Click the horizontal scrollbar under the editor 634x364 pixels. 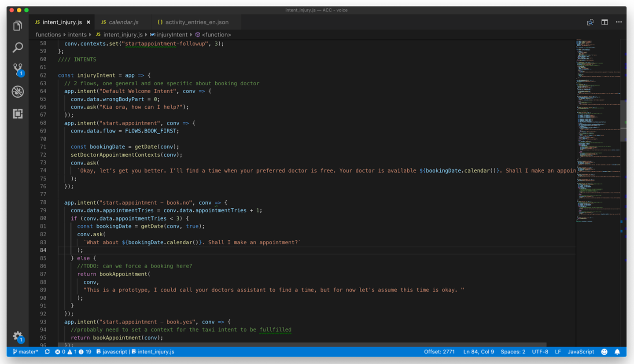point(302,345)
